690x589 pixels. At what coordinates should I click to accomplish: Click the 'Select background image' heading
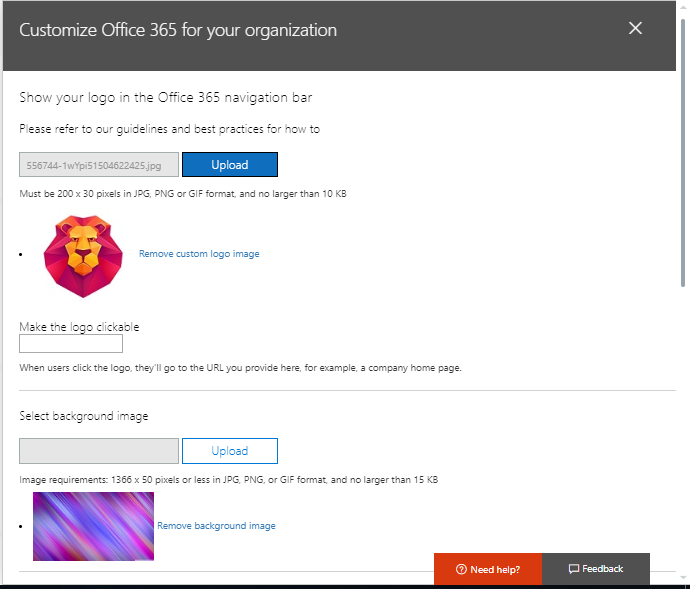point(84,416)
